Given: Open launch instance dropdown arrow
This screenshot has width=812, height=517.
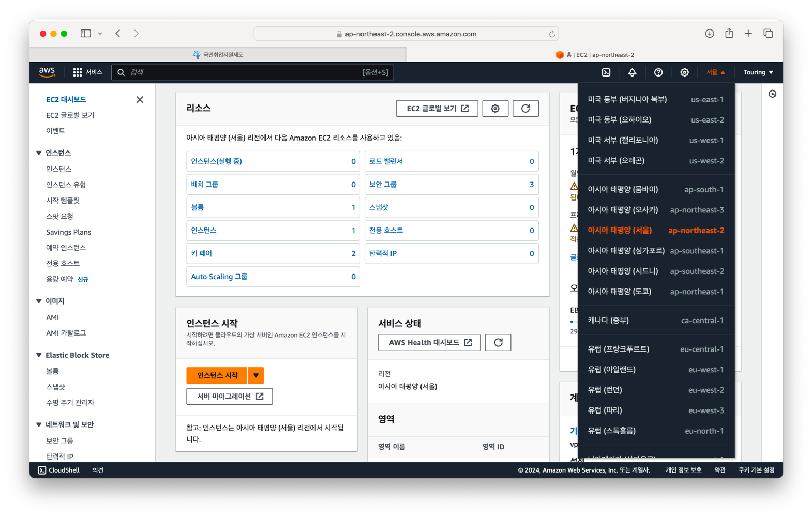Looking at the screenshot, I should click(256, 375).
